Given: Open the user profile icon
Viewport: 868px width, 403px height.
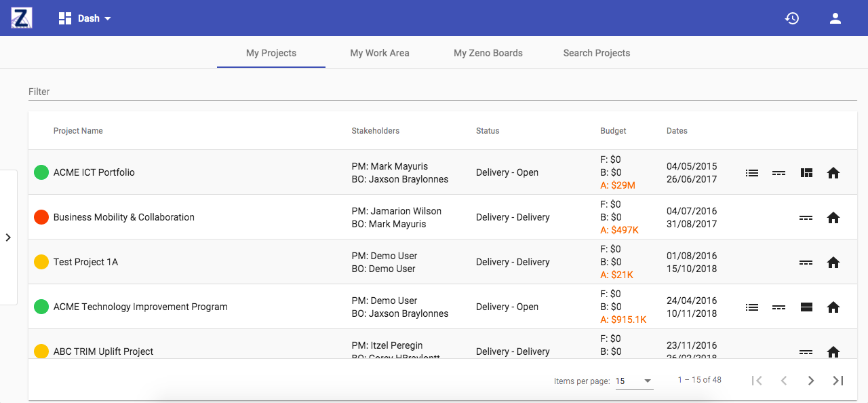Looking at the screenshot, I should (x=835, y=18).
